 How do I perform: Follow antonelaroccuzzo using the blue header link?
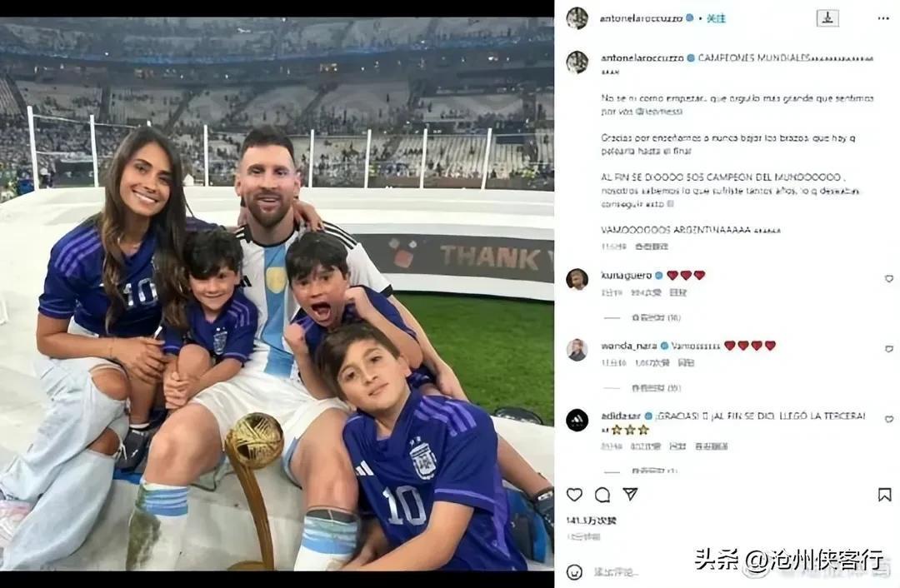pos(716,18)
